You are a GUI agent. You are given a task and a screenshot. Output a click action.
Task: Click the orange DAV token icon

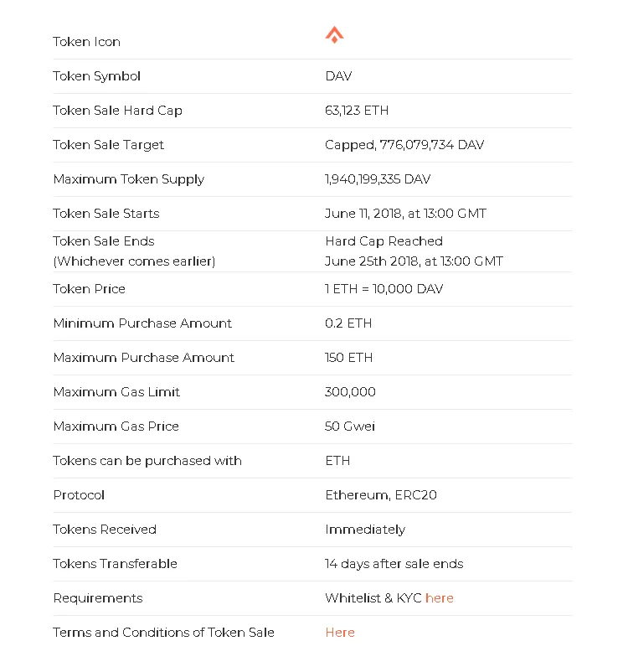[x=334, y=34]
